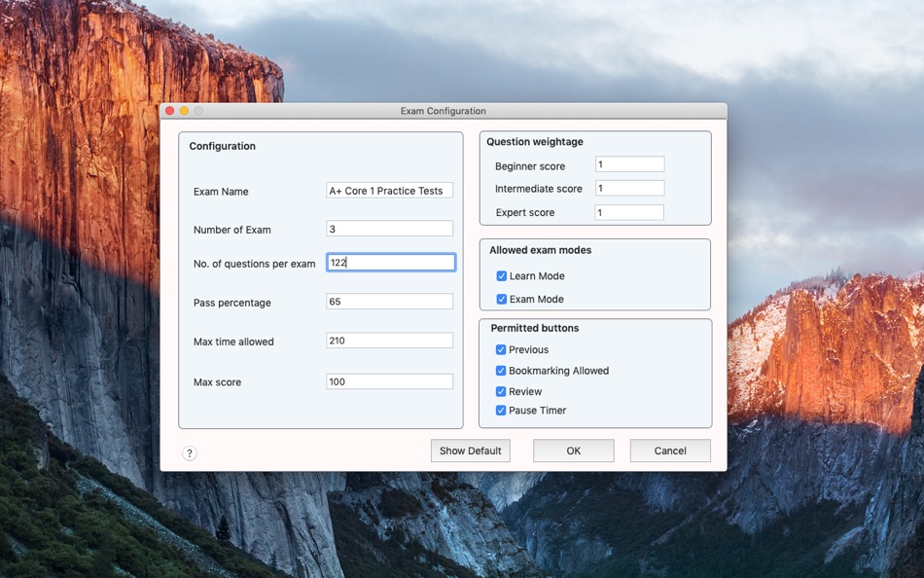Confirm settings with the OK button
This screenshot has height=578, width=924.
coord(574,451)
